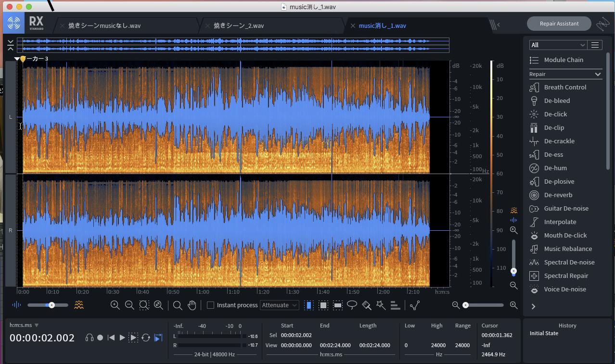The width and height of the screenshot is (615, 364).
Task: Select the Zoom tool magnifier
Action: pyautogui.click(x=178, y=305)
